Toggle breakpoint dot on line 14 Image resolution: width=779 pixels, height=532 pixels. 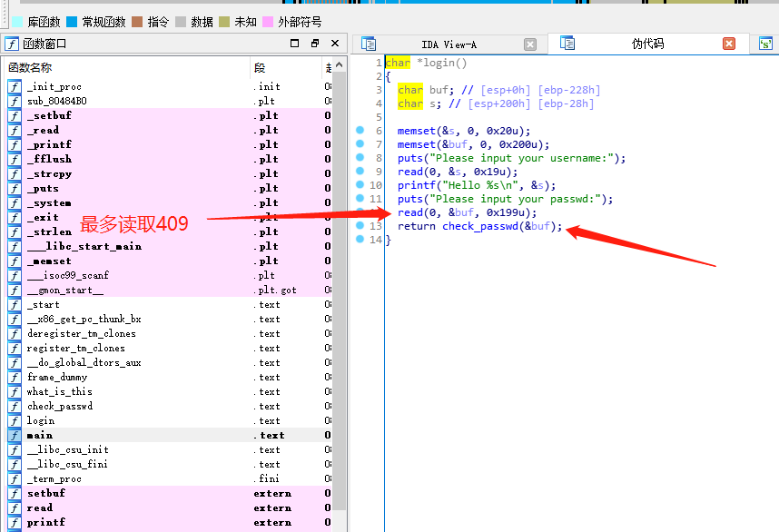click(x=360, y=239)
